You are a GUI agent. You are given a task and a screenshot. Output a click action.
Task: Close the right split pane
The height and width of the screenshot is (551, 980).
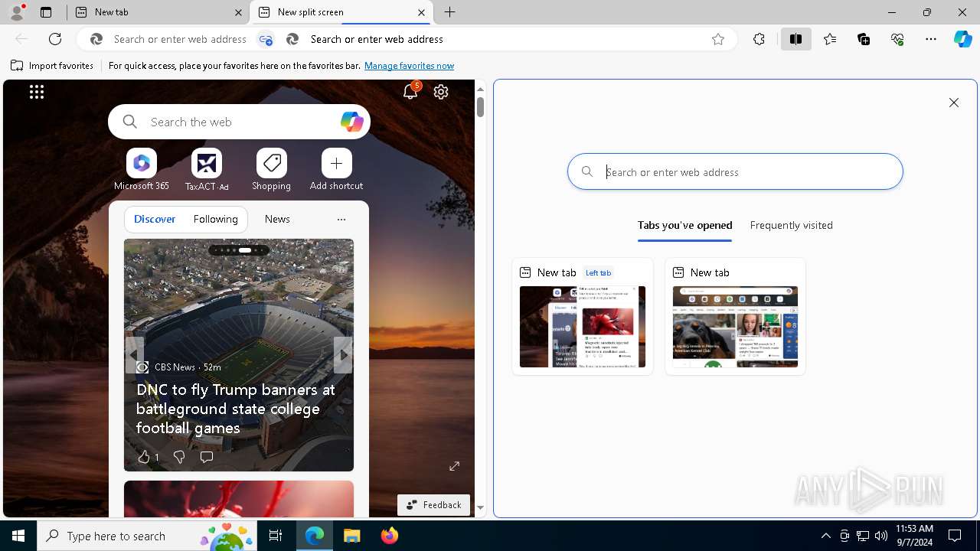[x=953, y=103]
